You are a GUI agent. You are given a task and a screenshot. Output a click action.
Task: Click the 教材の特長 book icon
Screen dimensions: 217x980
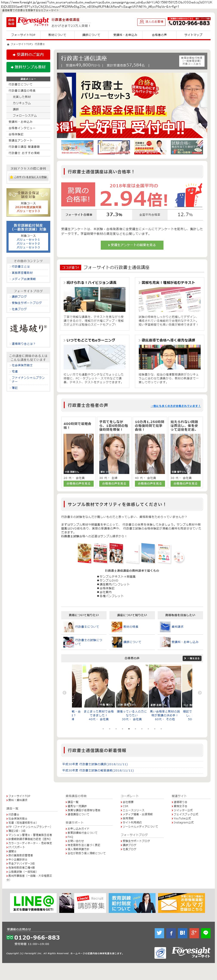(117, 627)
